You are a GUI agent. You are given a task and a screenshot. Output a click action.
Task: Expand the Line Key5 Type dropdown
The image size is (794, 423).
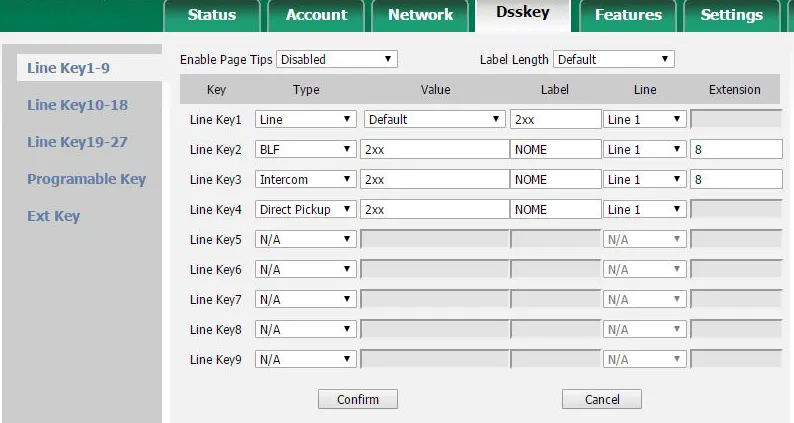[x=306, y=240]
